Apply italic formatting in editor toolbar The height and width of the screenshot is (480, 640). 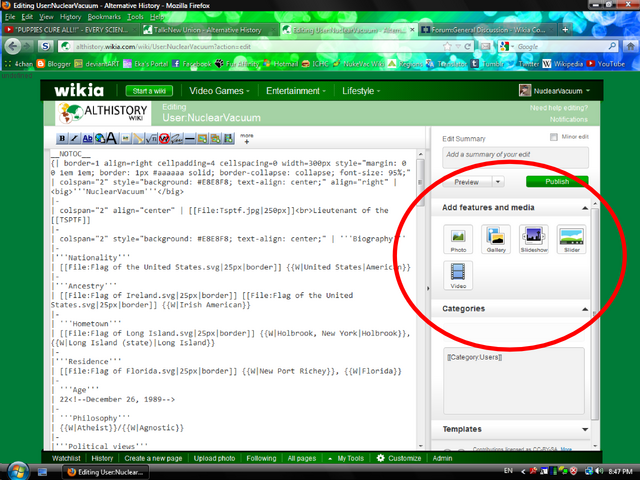[x=75, y=138]
